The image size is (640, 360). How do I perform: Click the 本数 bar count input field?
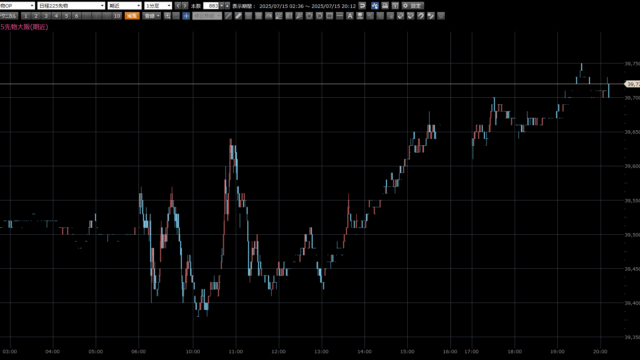tap(211, 6)
